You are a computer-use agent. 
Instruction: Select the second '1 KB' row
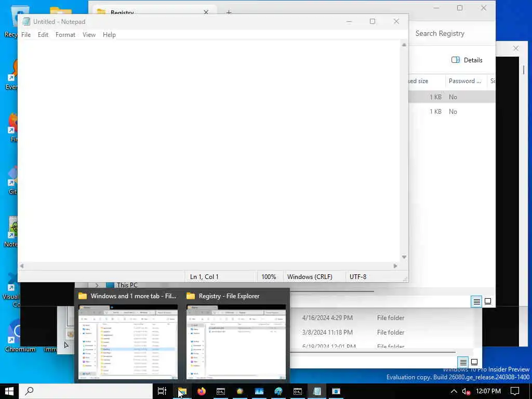click(x=452, y=112)
